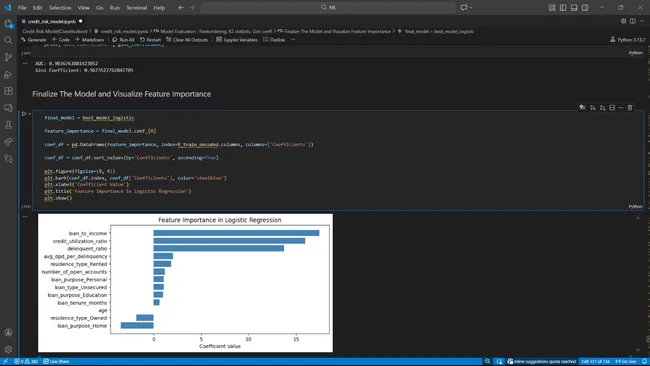
Task: Click the Generate button in notebook toolbar
Action: (x=34, y=40)
